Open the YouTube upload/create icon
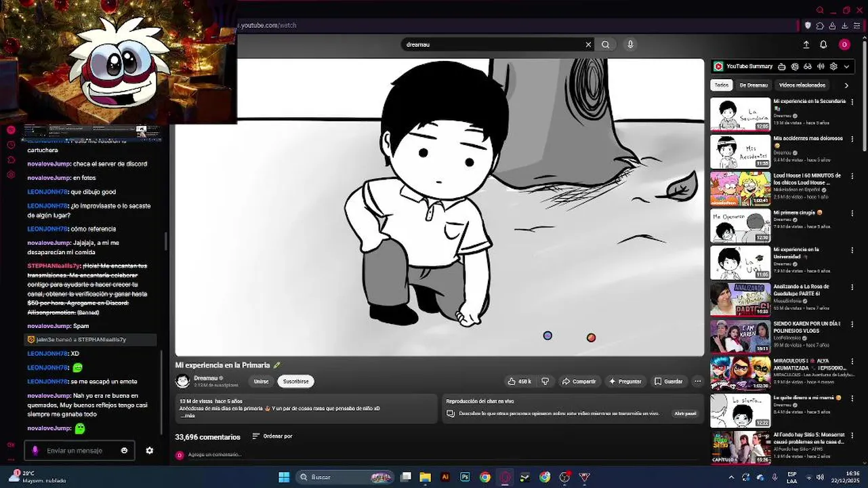The height and width of the screenshot is (488, 868). pyautogui.click(x=806, y=45)
